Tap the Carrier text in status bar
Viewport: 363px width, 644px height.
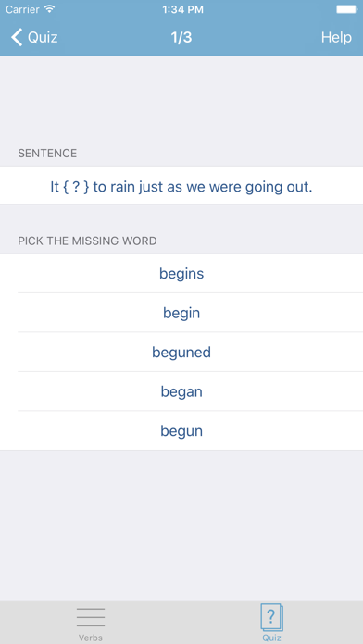coord(23,9)
